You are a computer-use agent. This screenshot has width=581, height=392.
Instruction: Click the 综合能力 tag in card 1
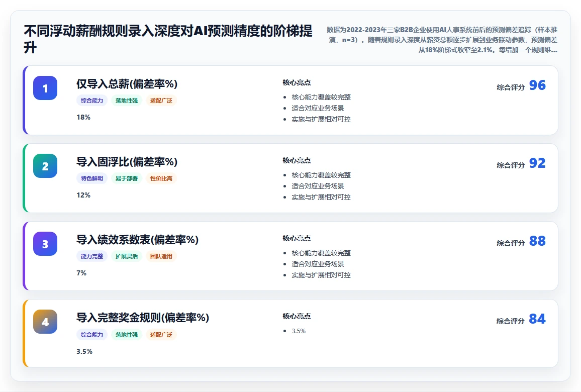(x=92, y=101)
